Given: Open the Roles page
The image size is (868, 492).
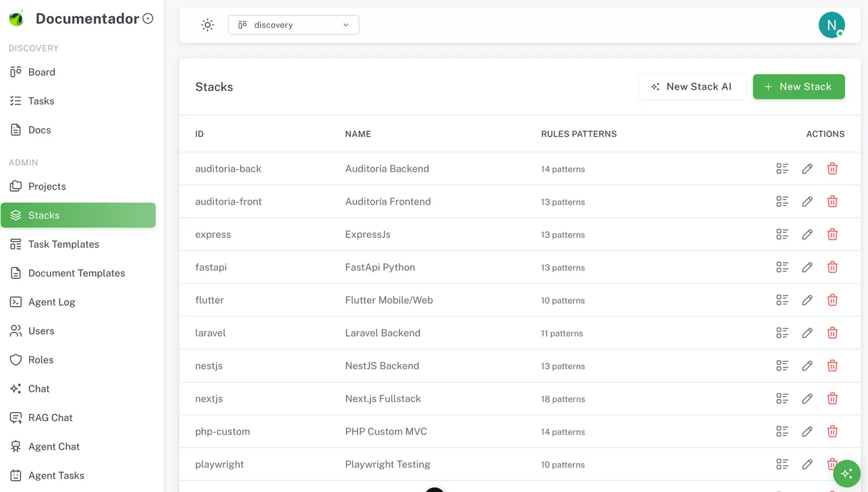Looking at the screenshot, I should [78, 360].
